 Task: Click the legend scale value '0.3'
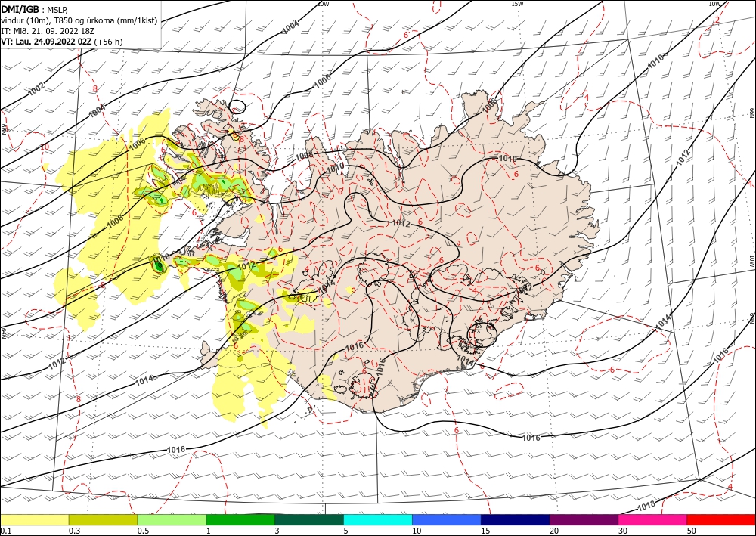coord(74,531)
